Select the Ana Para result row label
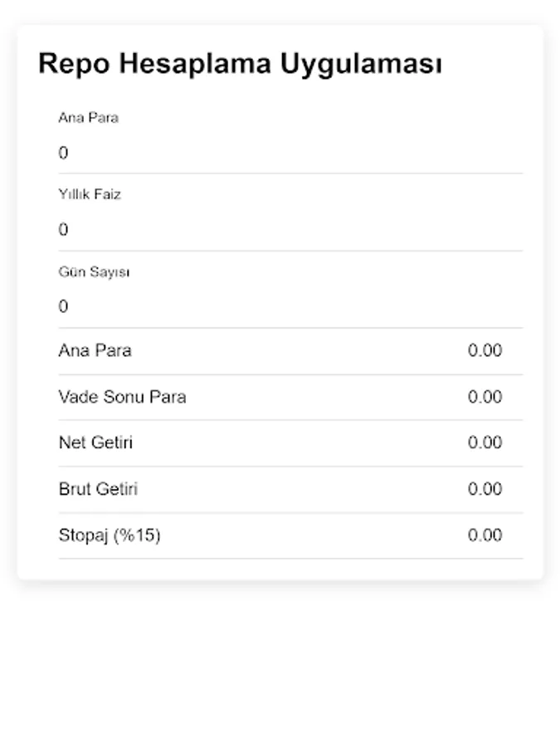The height and width of the screenshot is (747, 560). pos(95,350)
